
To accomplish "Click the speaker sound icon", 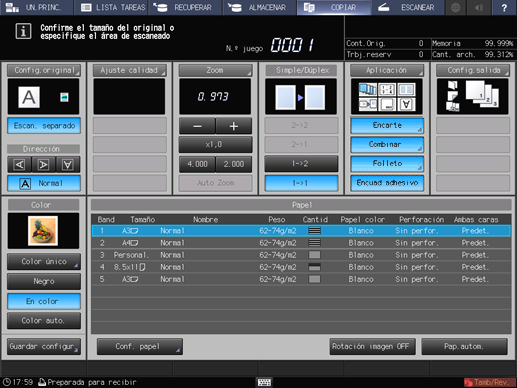I will (x=479, y=7).
